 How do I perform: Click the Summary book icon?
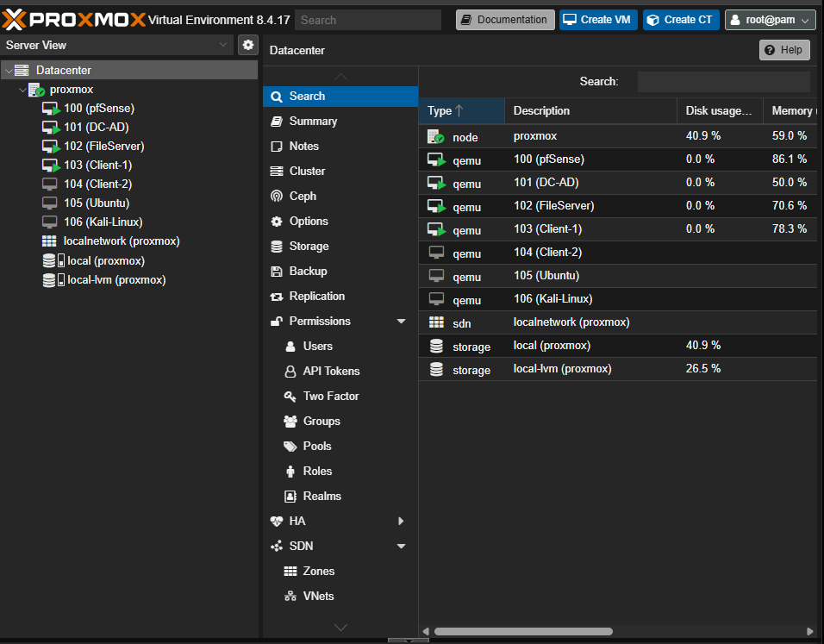(277, 122)
